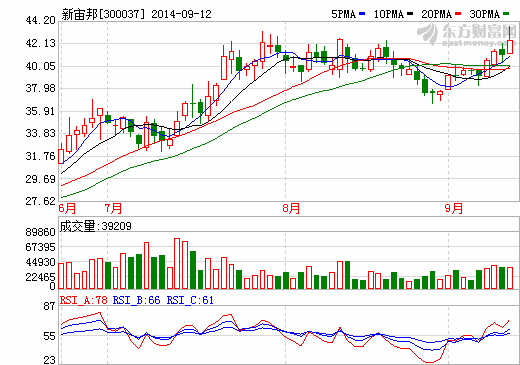Click the chart title 新宙邦[300037]

pos(104,14)
